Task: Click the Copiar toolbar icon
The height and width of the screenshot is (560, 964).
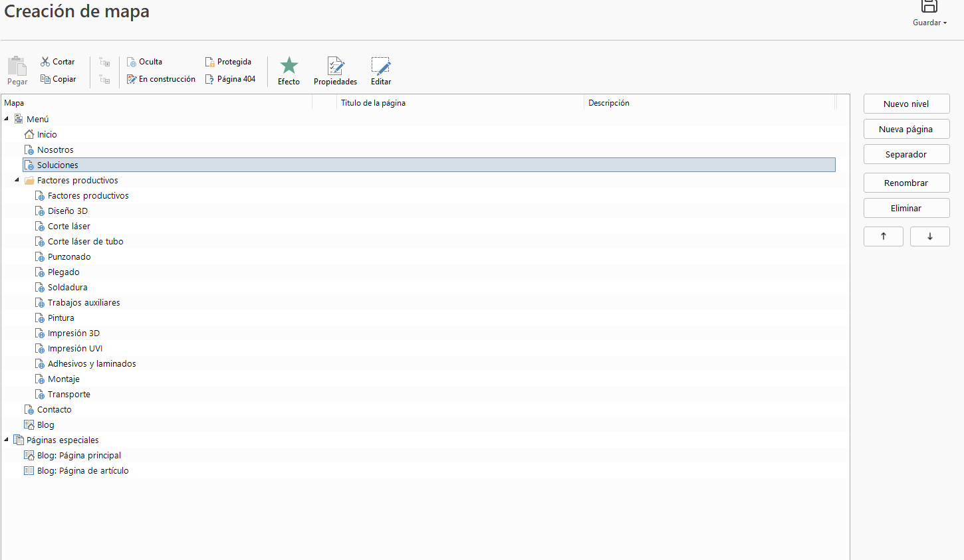Action: click(x=45, y=79)
